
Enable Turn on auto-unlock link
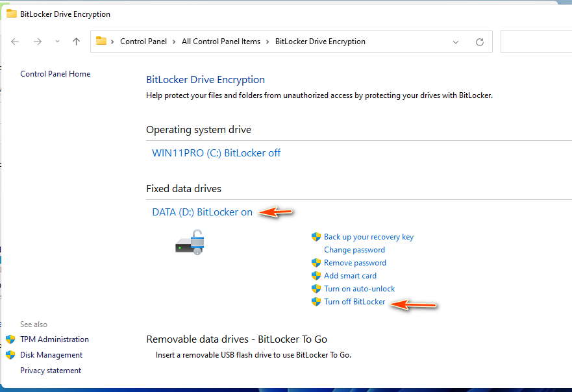tap(359, 289)
